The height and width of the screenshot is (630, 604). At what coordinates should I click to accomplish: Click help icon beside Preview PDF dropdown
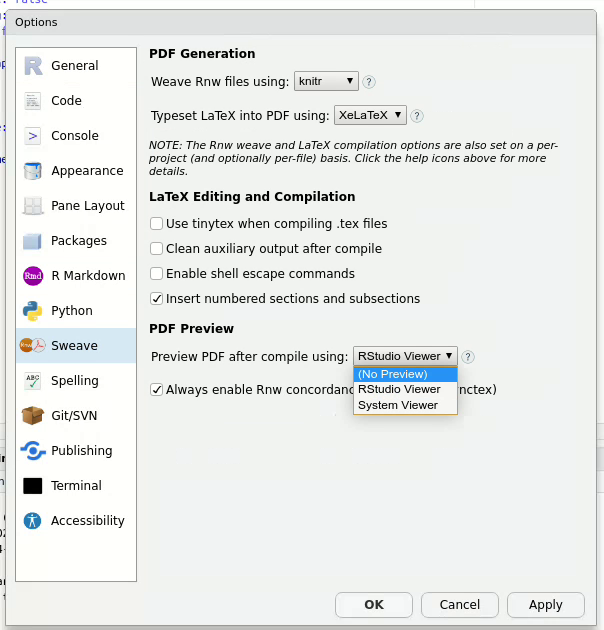pyautogui.click(x=468, y=357)
